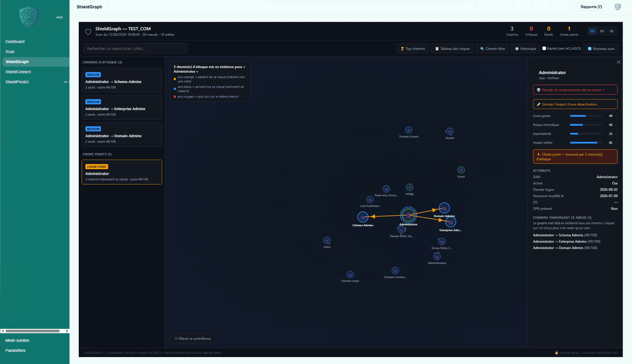The width and height of the screenshot is (632, 364).
Task: Click the Domain Admins node icon
Action: (444, 208)
